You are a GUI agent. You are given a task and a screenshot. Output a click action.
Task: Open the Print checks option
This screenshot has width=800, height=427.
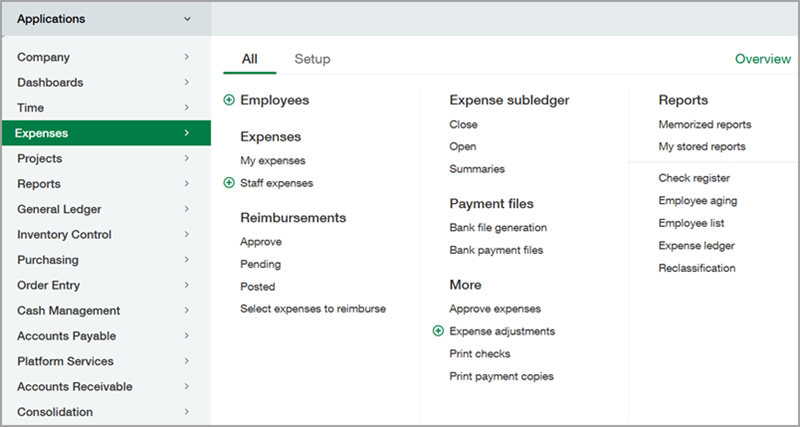pos(479,354)
